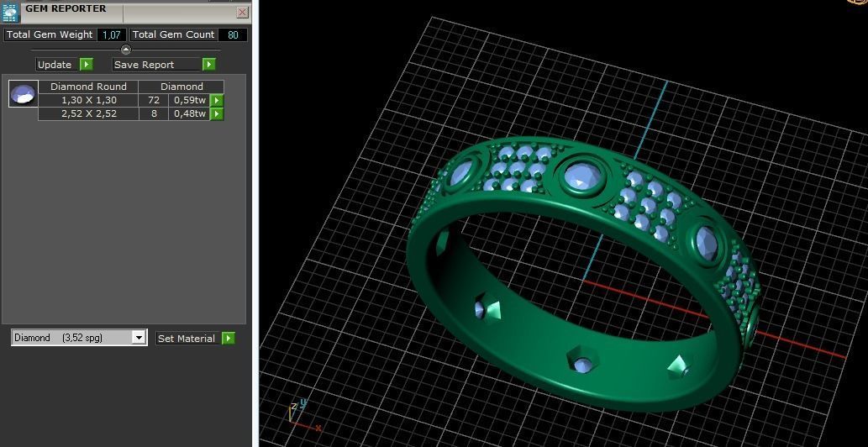Click the Total Gem Count label

point(173,34)
